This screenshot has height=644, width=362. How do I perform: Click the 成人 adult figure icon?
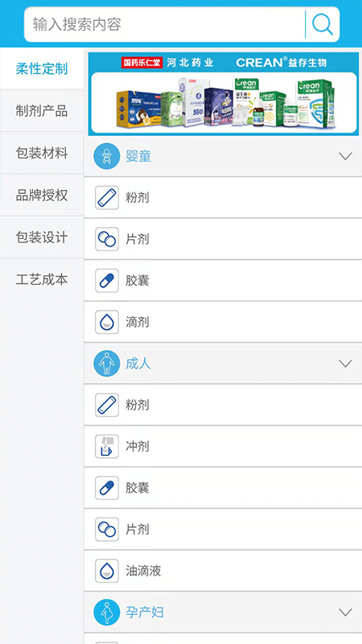point(107,364)
